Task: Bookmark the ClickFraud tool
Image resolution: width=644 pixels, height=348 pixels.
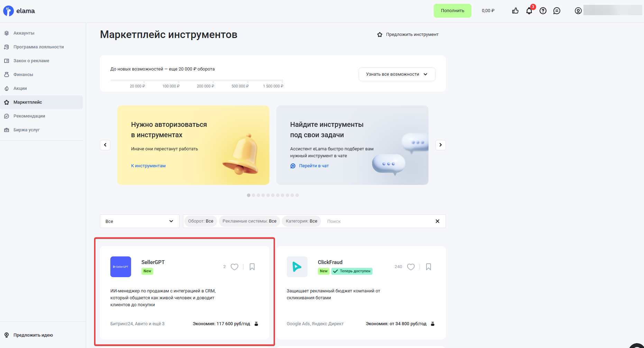Action: coord(429,267)
